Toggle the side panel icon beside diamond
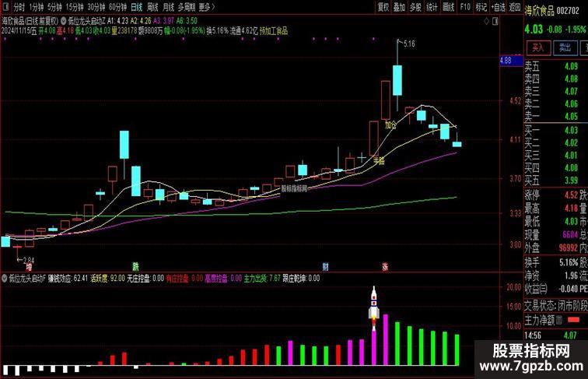 pyautogui.click(x=495, y=21)
